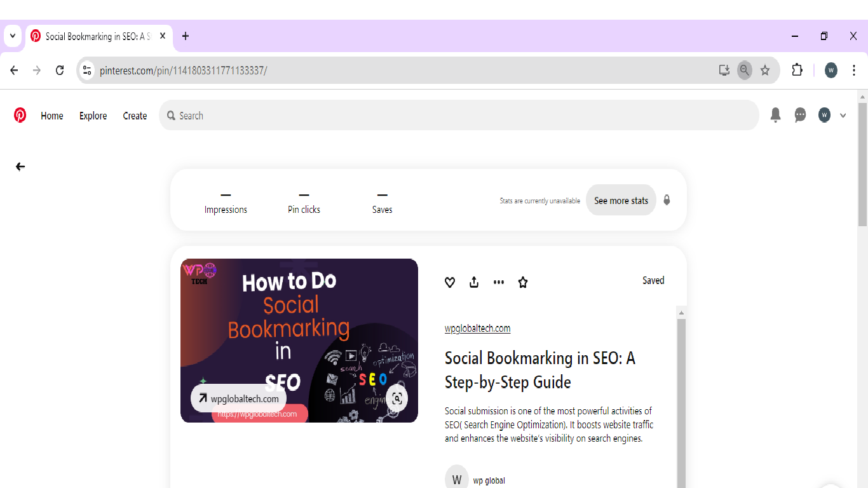Expand the accounts chevron dropdown
868x488 pixels.
(843, 116)
